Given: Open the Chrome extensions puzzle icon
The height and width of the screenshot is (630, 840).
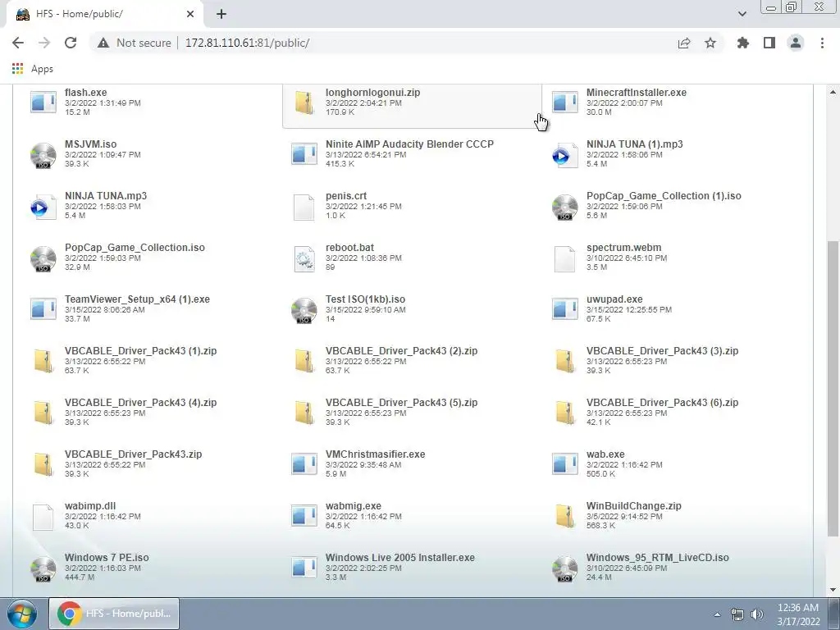Looking at the screenshot, I should 742,43.
